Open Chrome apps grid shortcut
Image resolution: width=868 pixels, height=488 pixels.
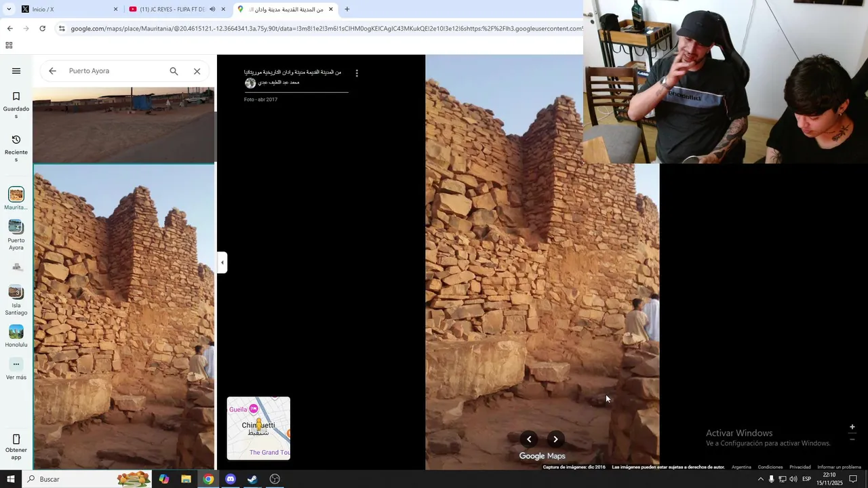[x=9, y=45]
